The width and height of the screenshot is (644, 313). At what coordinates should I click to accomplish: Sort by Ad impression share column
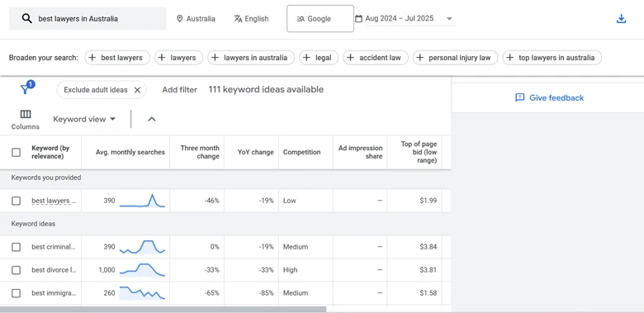(x=360, y=152)
